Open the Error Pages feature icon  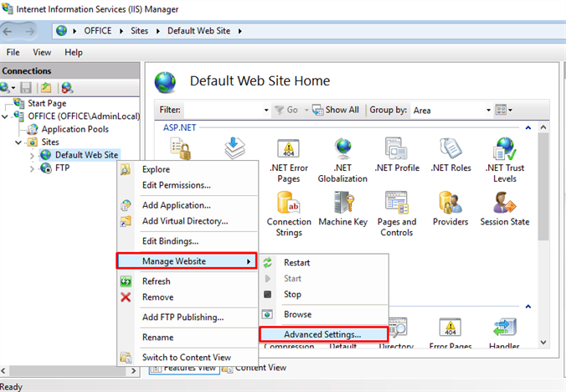[x=450, y=327]
